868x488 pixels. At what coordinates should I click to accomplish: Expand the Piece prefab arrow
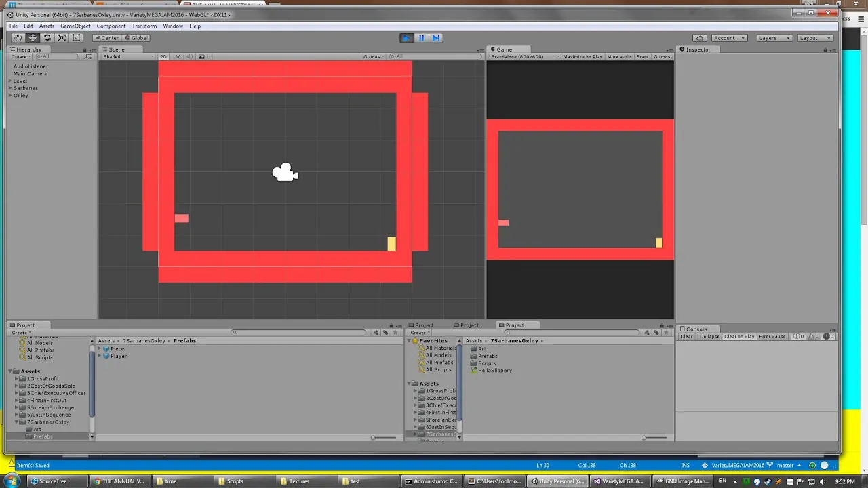99,349
